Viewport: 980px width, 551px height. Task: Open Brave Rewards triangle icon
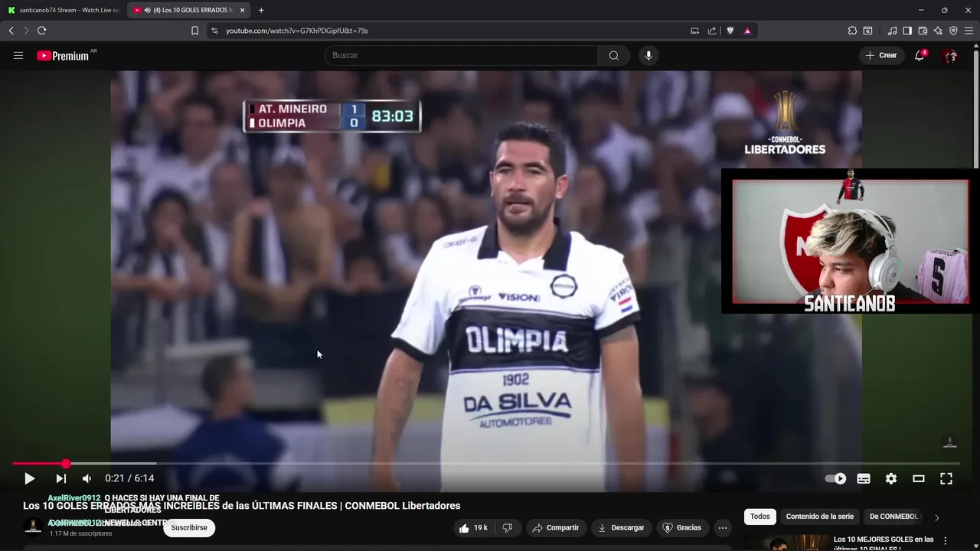pos(747,31)
